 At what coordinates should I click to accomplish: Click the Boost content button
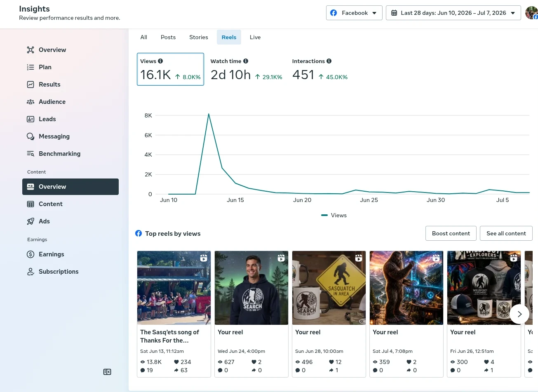click(451, 233)
